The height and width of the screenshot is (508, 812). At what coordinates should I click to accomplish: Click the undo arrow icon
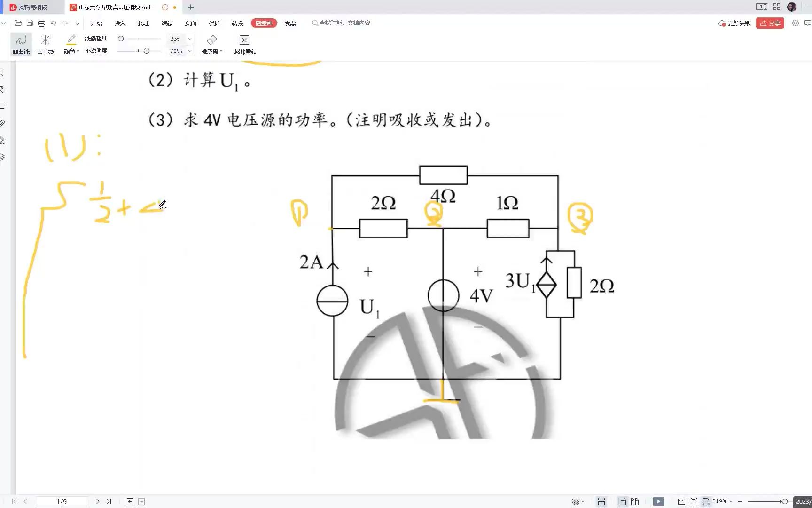(53, 23)
